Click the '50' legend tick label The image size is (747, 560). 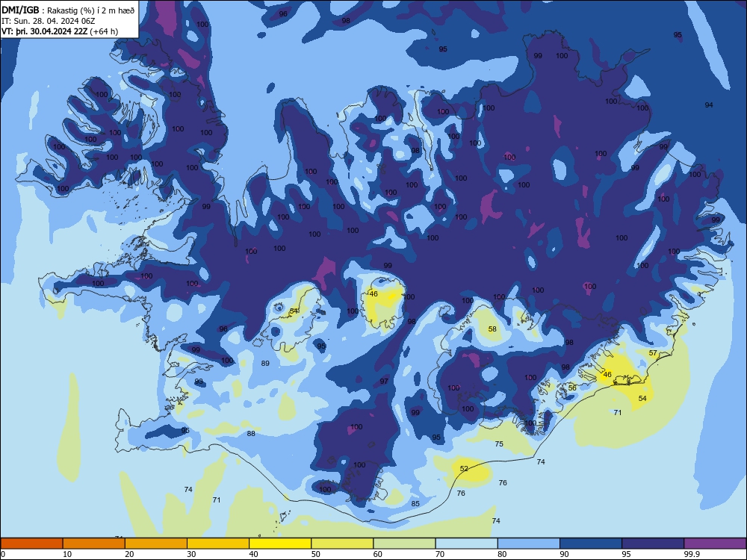click(x=316, y=554)
